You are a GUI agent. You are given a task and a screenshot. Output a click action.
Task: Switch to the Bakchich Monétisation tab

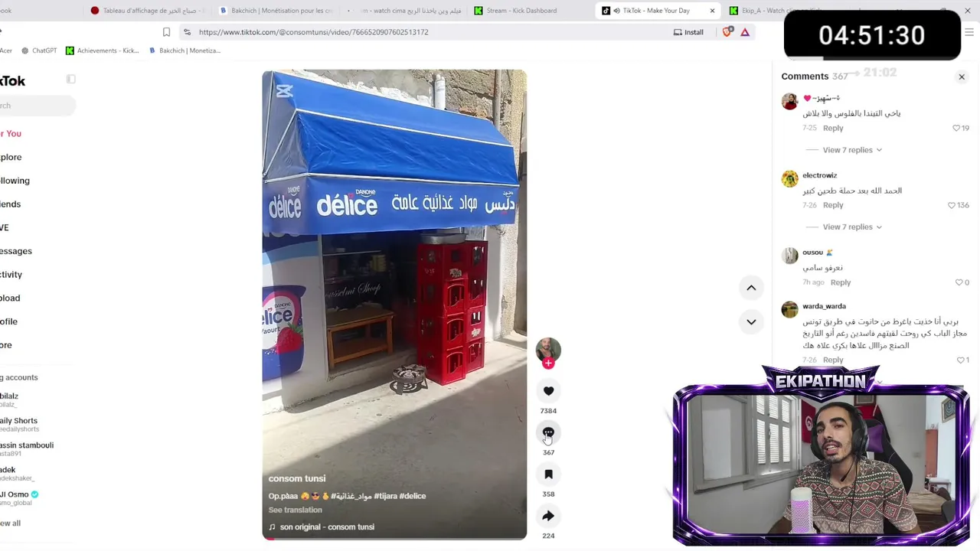click(x=276, y=11)
